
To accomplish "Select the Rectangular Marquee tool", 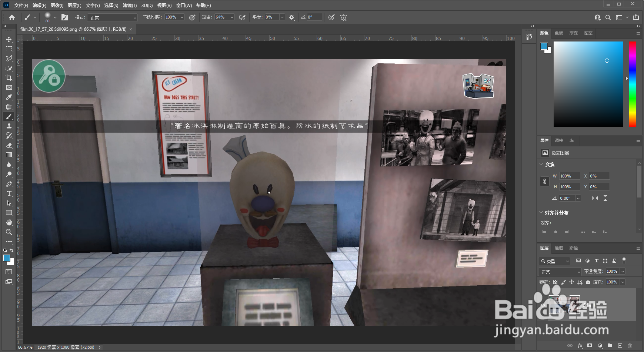I will pos(9,49).
